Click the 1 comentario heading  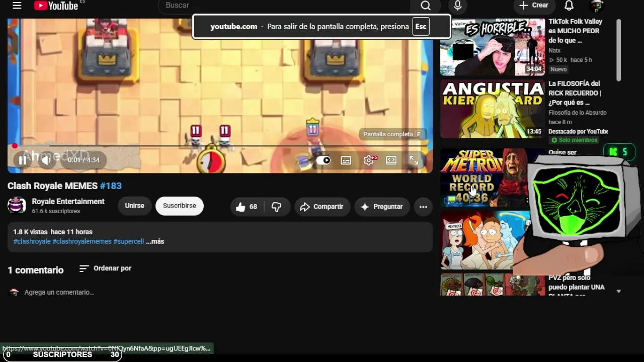click(36, 270)
